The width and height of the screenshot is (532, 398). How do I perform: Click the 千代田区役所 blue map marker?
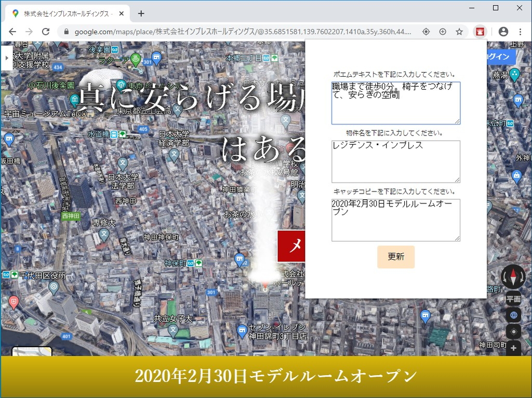[x=54, y=286]
